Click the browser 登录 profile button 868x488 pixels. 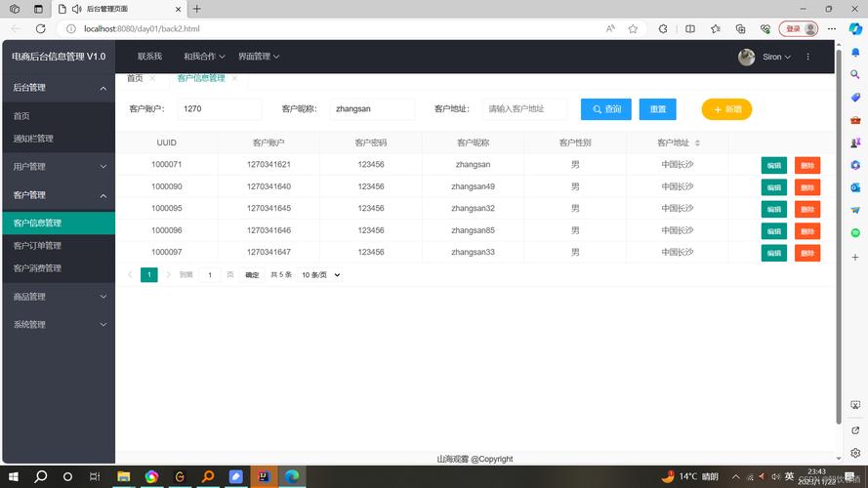coord(799,28)
